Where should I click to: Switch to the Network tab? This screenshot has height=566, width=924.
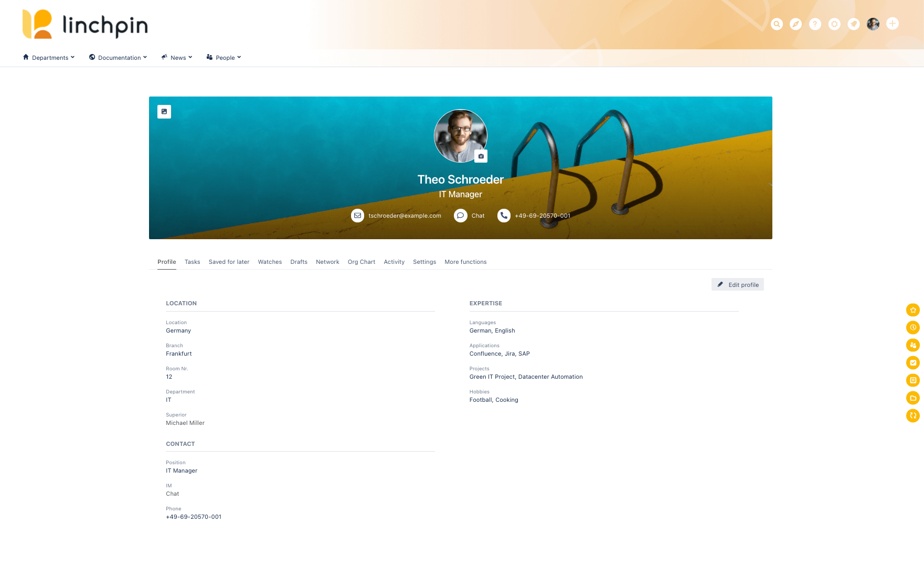[327, 262]
